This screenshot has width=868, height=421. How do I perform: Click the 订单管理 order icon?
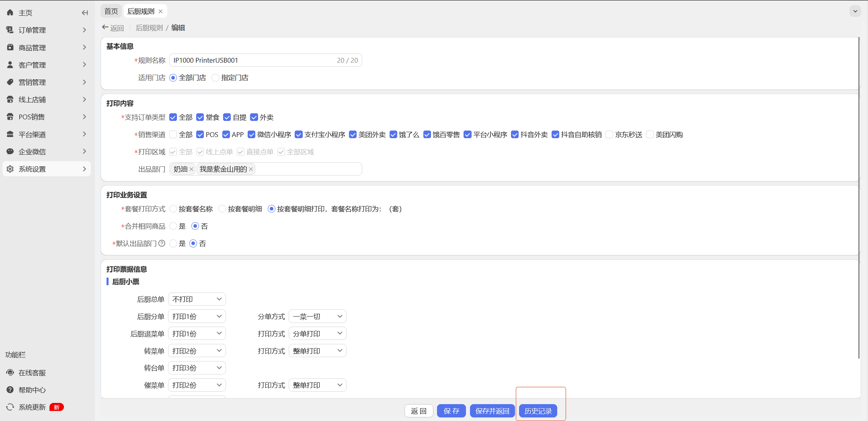click(10, 30)
